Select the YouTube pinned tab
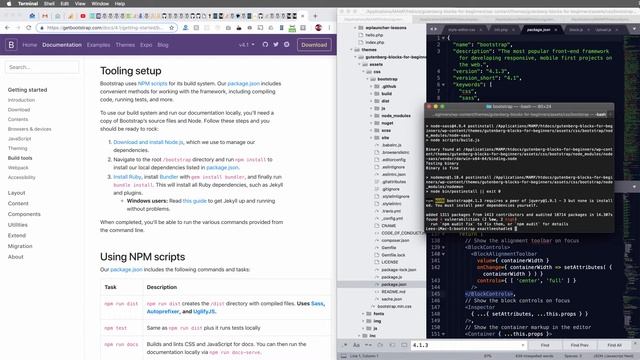This screenshot has height=360, width=640. pos(83,16)
